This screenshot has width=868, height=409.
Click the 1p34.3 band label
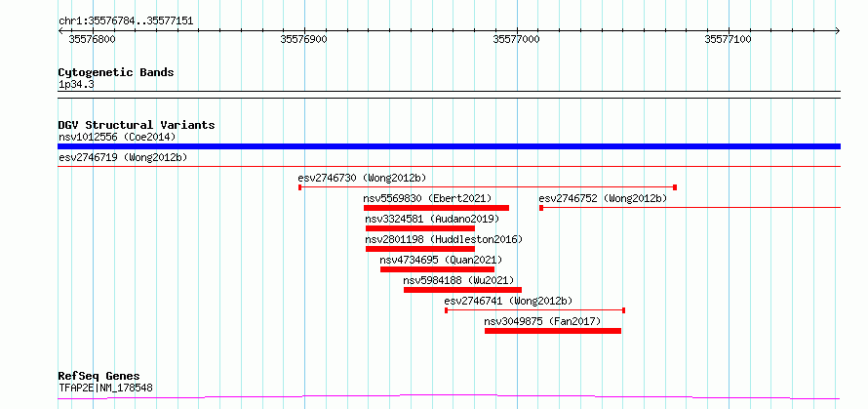point(76,85)
